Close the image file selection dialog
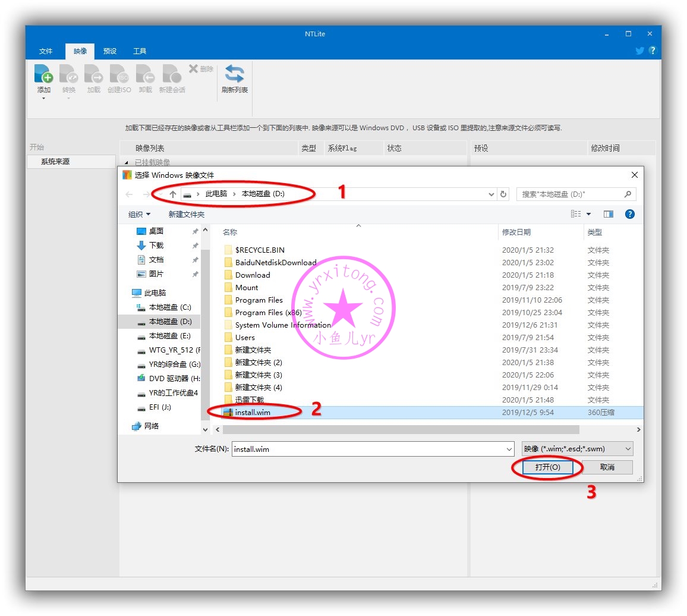The width and height of the screenshot is (687, 616). click(634, 175)
